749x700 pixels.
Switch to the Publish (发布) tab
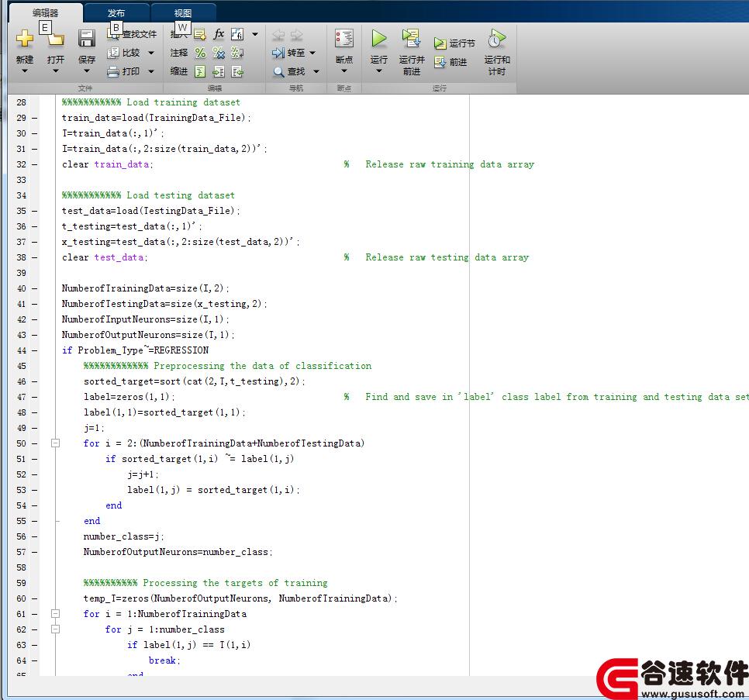tap(116, 13)
